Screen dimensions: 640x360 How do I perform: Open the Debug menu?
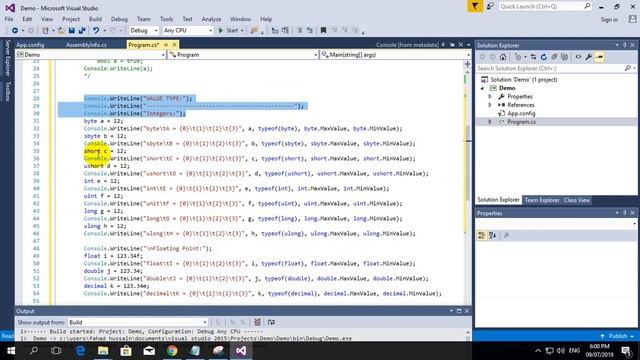pos(119,19)
